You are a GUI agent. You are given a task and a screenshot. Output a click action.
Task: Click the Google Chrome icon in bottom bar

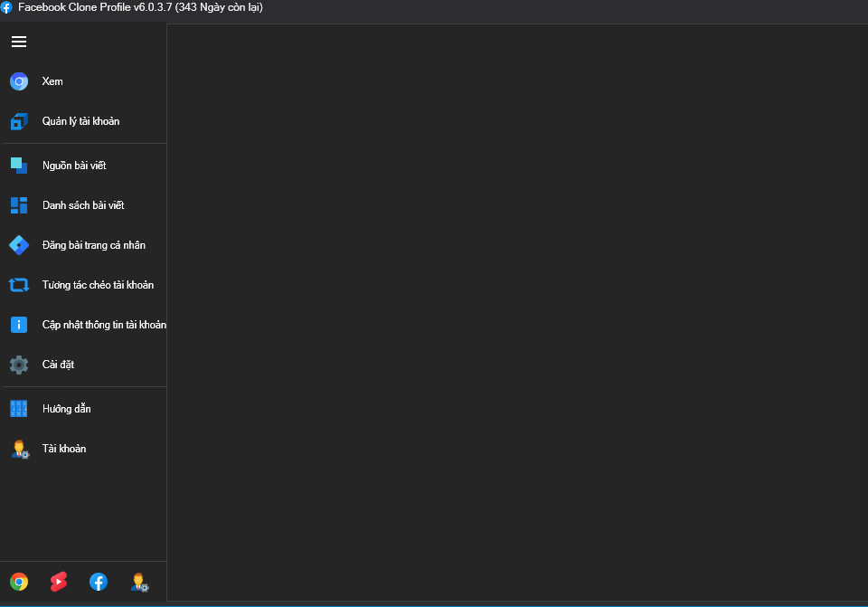19,582
